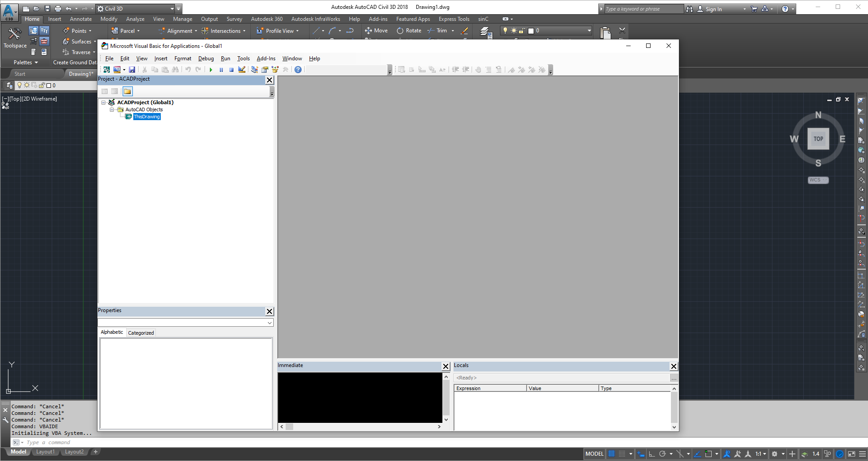
Task: Switch to the Layout1 tab
Action: [x=45, y=452]
